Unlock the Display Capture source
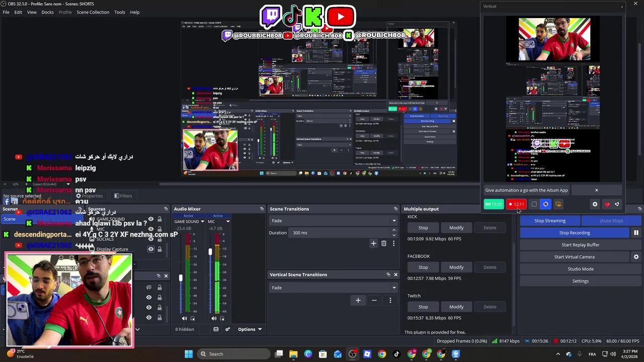Screen dimensions: 644x362 (159, 249)
